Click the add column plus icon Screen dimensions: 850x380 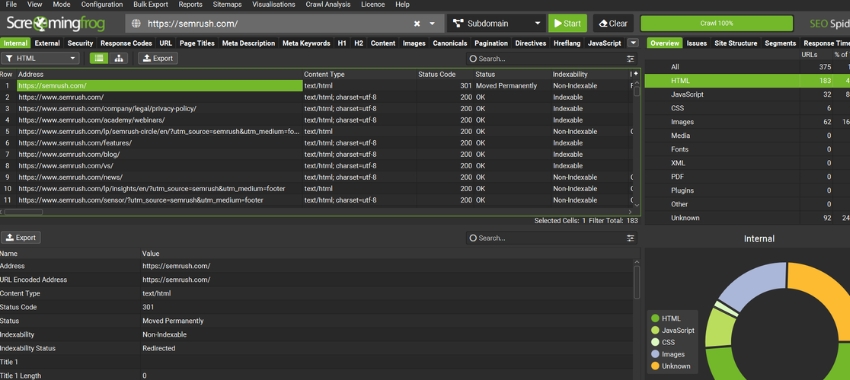[635, 73]
